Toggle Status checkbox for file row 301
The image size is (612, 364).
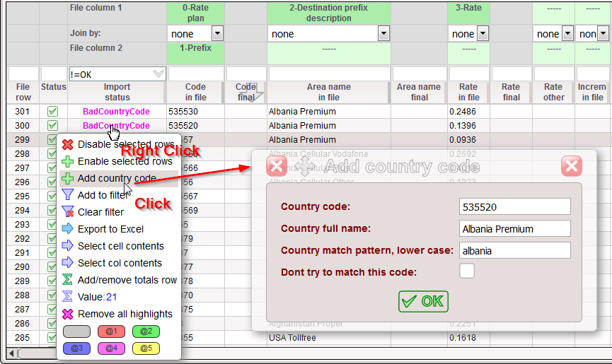coord(52,112)
